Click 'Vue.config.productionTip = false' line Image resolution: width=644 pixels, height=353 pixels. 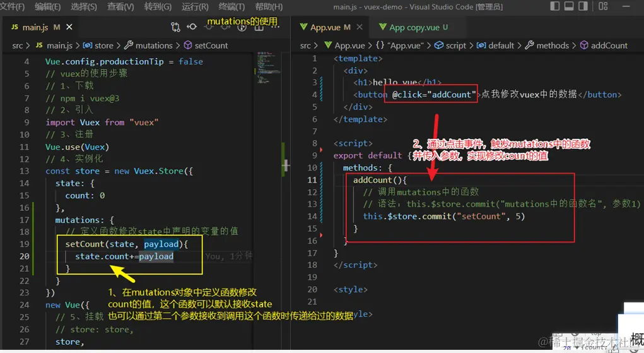click(x=124, y=61)
